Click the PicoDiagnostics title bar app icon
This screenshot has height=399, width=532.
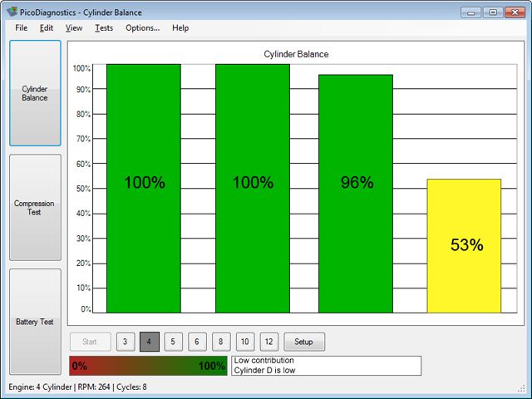pos(12,12)
